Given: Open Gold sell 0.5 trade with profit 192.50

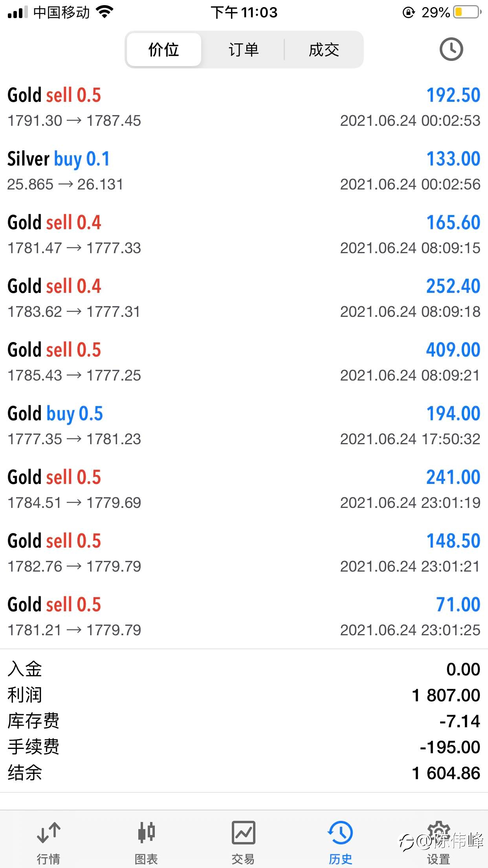Looking at the screenshot, I should [x=244, y=107].
